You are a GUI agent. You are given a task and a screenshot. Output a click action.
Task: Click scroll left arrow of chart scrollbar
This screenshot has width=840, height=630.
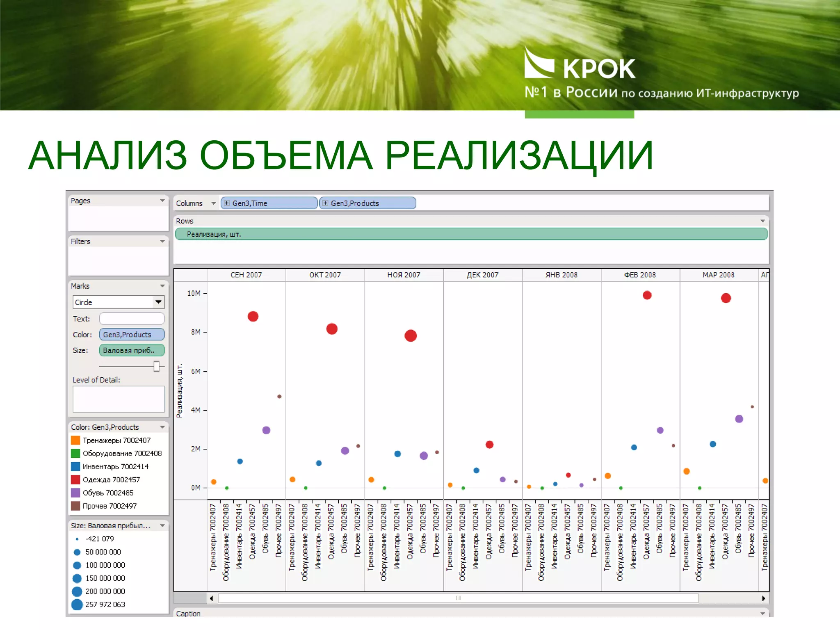point(211,598)
